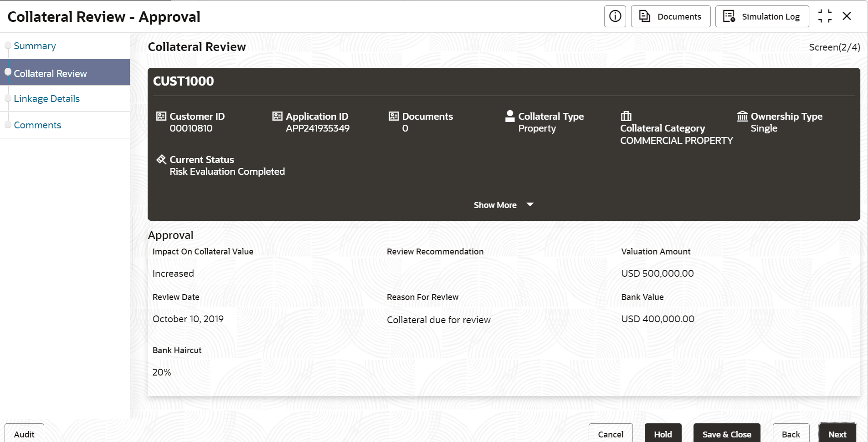
Task: Switch to the Comments step
Action: point(37,125)
